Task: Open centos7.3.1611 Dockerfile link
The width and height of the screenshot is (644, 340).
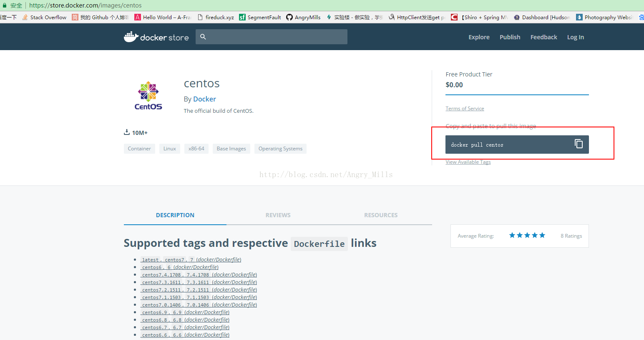Action: click(x=199, y=282)
